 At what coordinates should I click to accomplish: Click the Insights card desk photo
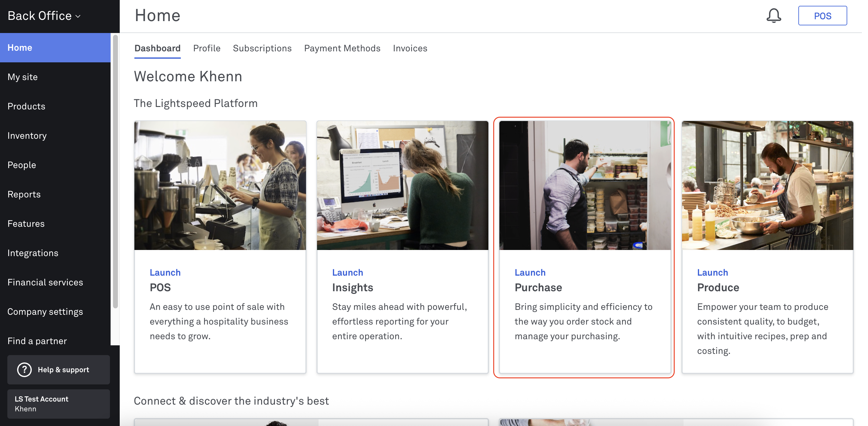(x=403, y=185)
